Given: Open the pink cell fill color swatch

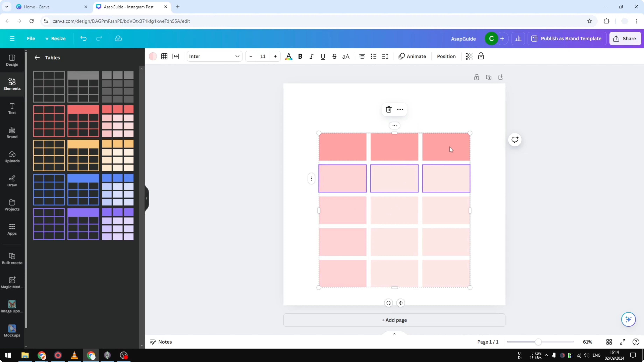Looking at the screenshot, I should pyautogui.click(x=153, y=56).
